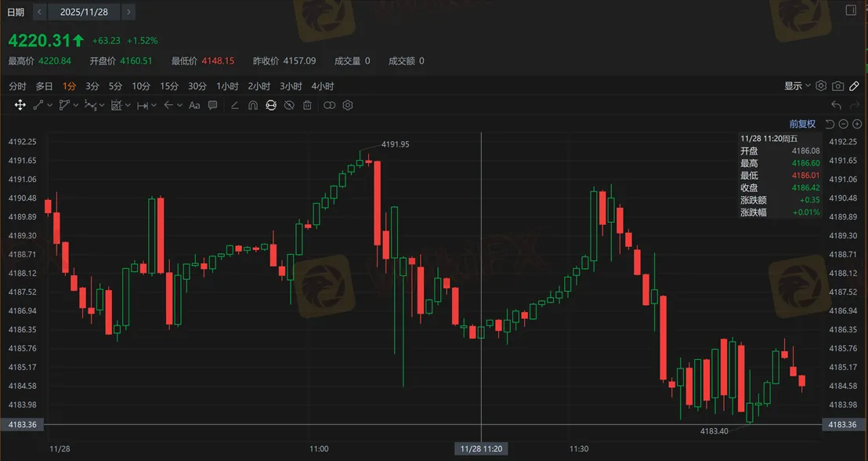The height and width of the screenshot is (461, 868).
Task: Select the 10分 interval
Action: click(141, 86)
